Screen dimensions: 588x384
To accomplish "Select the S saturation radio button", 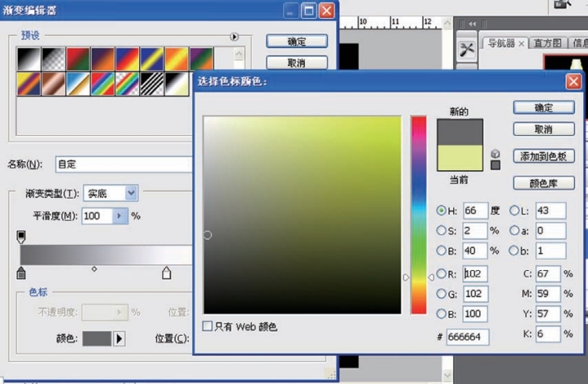I will click(x=442, y=230).
